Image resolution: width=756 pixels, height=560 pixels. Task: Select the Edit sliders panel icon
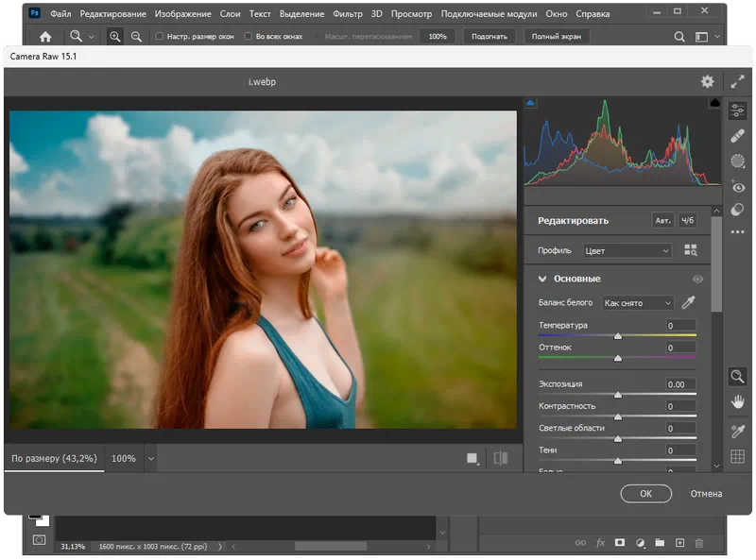[737, 110]
